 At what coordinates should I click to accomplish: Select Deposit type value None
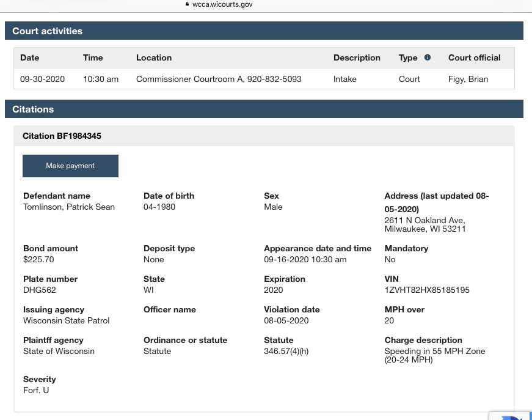(x=154, y=259)
